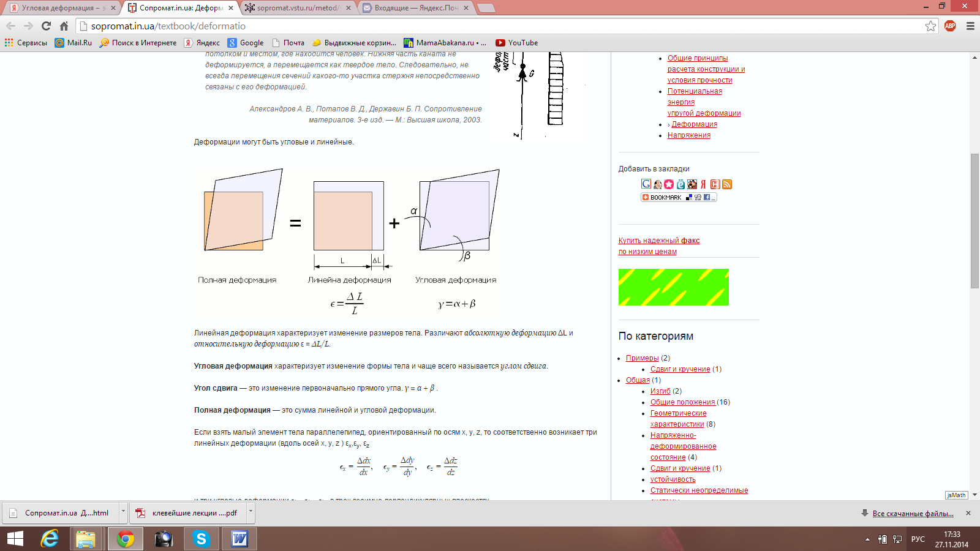Open the Деформация sidebar link
This screenshot has height=551, width=980.
point(694,124)
